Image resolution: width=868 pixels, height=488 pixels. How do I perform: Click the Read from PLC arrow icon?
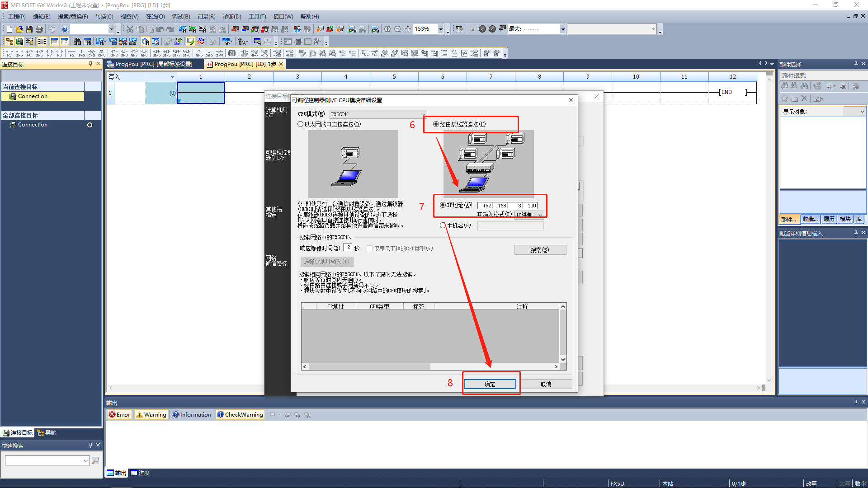point(245,29)
